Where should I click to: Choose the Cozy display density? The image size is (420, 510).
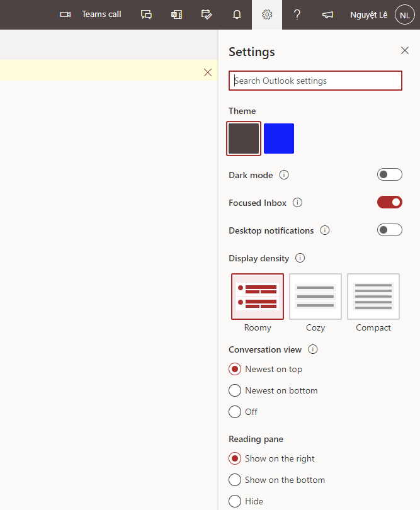315,297
